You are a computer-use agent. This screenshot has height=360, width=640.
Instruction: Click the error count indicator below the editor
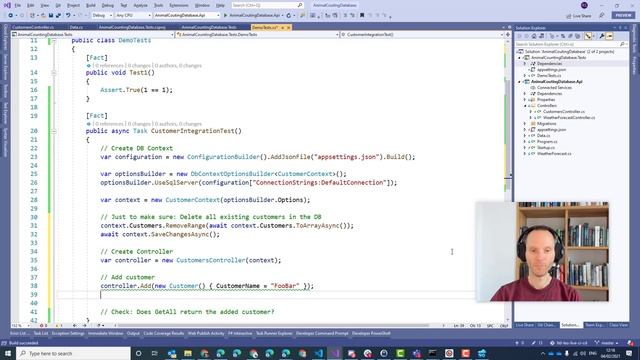43,326
